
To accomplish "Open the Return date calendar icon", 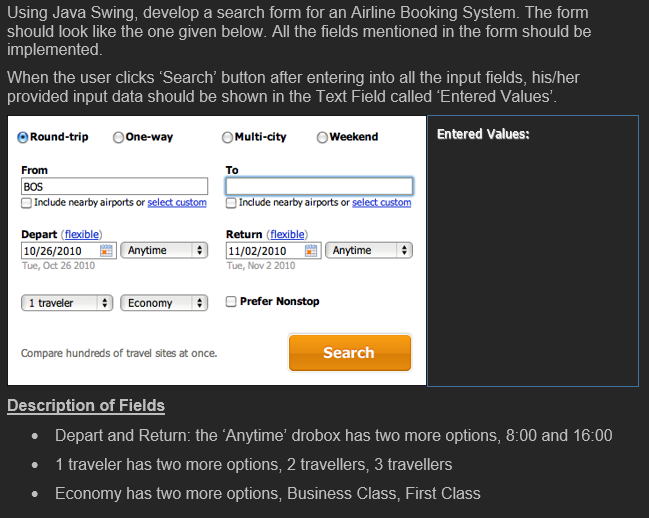I will tap(311, 251).
